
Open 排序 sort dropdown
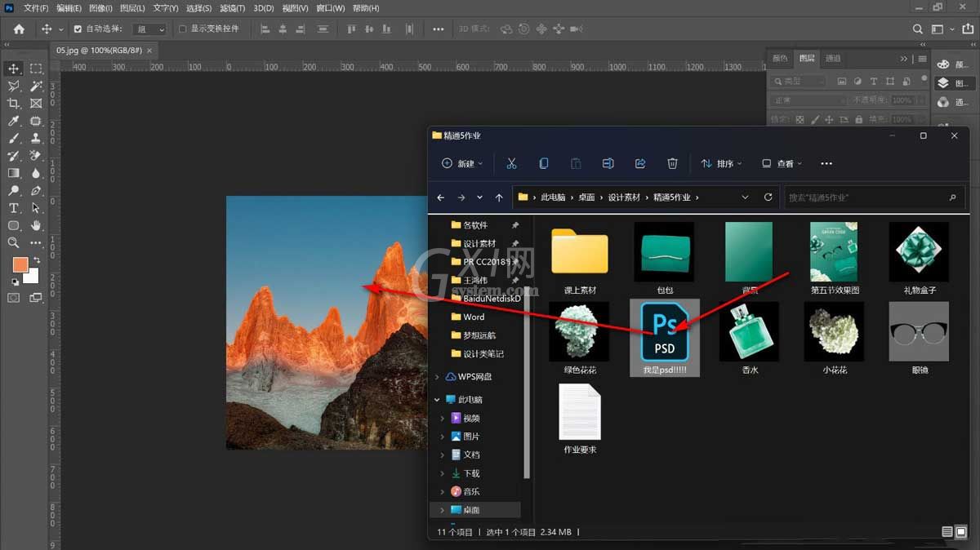tap(722, 163)
